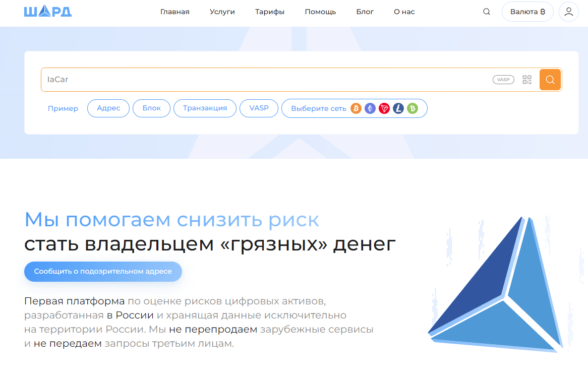Screen dimensions: 588x380
Task: Open the О нас menu item
Action: click(404, 12)
